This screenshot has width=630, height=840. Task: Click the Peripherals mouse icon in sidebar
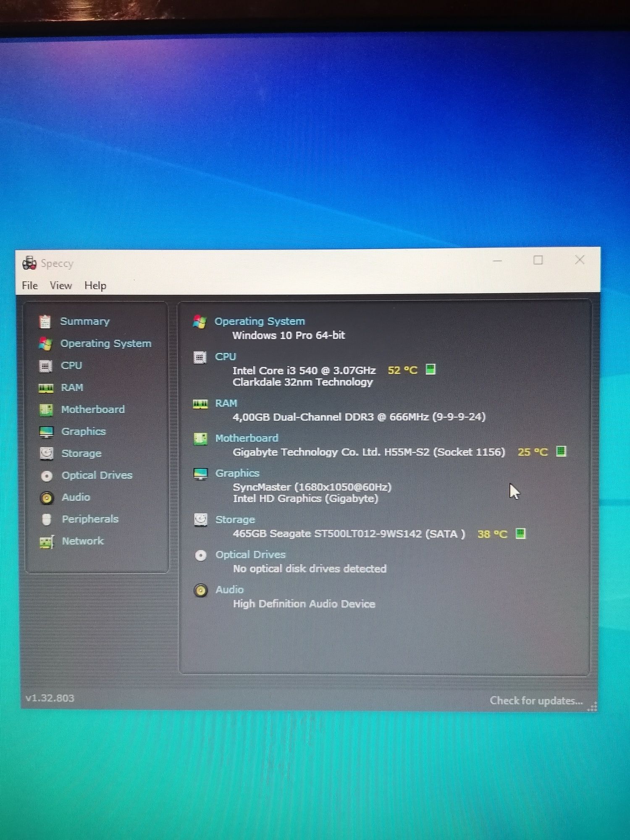(47, 520)
